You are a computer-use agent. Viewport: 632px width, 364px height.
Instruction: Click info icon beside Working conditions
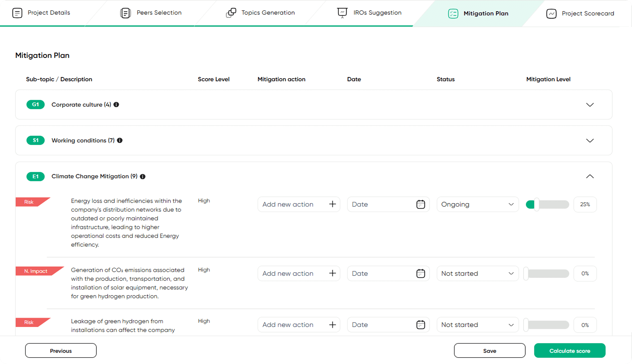click(x=120, y=140)
